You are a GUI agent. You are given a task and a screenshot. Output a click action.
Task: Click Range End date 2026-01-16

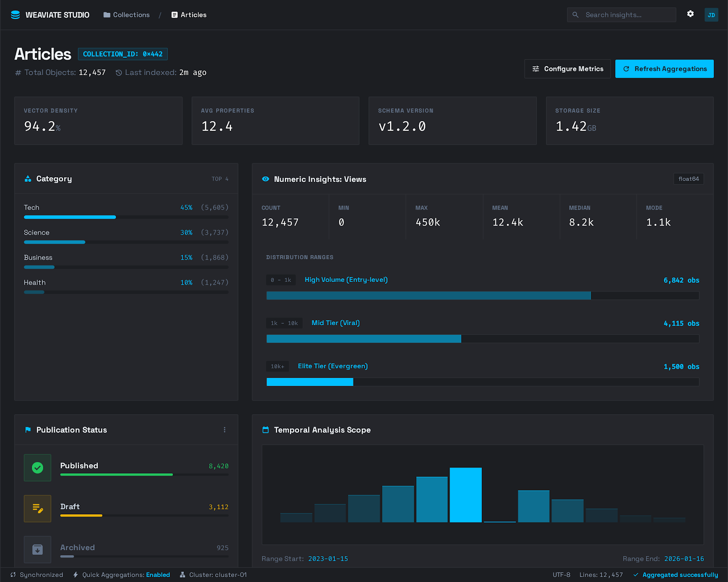(684, 559)
